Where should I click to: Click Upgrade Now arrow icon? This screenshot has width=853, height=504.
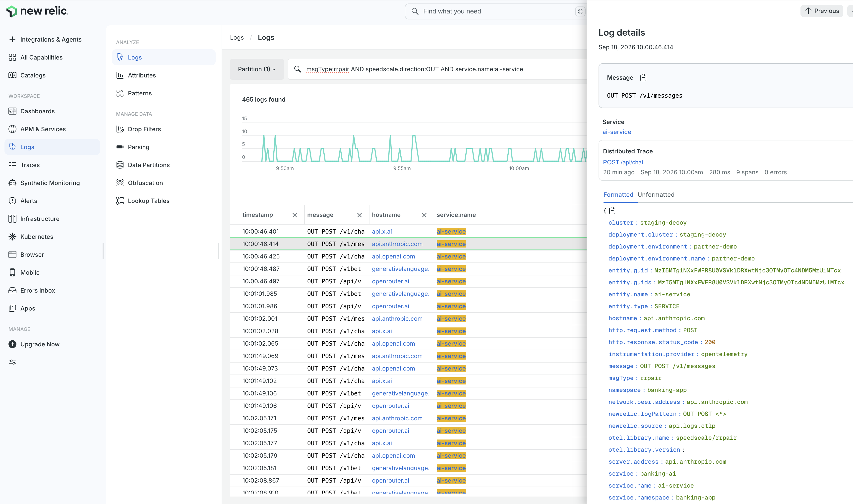[x=12, y=344]
